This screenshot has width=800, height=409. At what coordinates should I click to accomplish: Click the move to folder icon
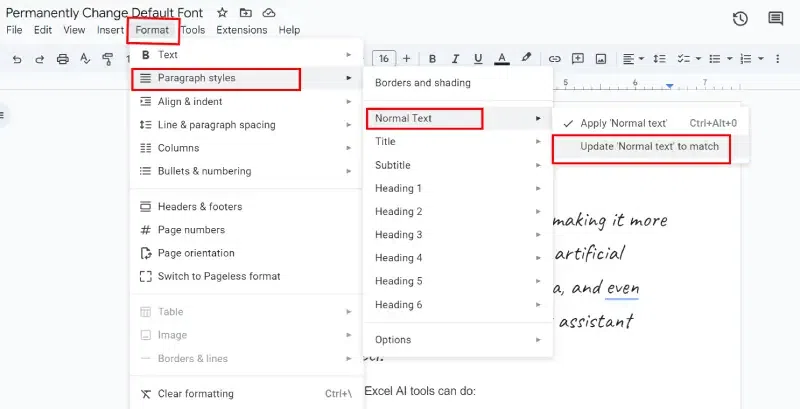pyautogui.click(x=245, y=13)
